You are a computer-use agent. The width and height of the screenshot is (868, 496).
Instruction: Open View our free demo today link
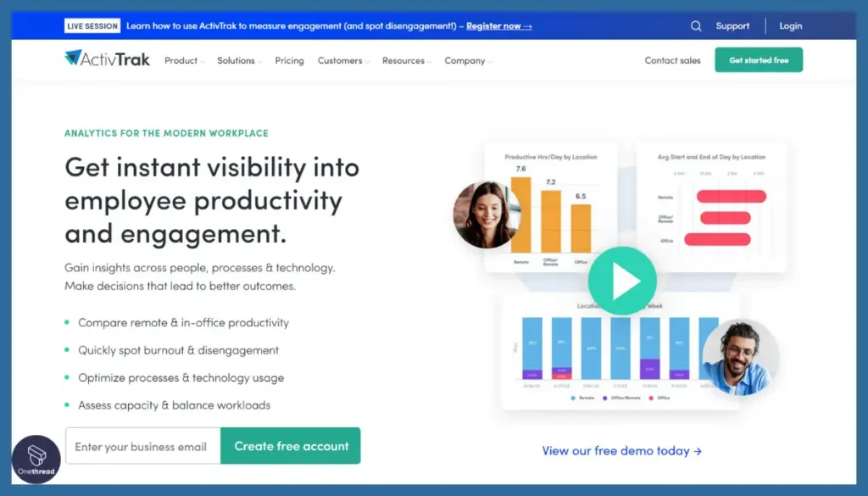pyautogui.click(x=621, y=450)
